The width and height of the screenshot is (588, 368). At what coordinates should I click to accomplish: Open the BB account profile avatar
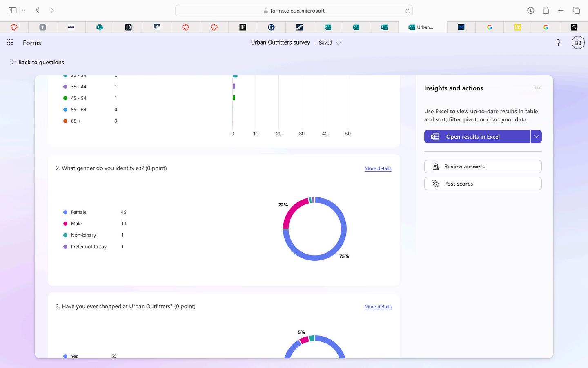pos(578,43)
